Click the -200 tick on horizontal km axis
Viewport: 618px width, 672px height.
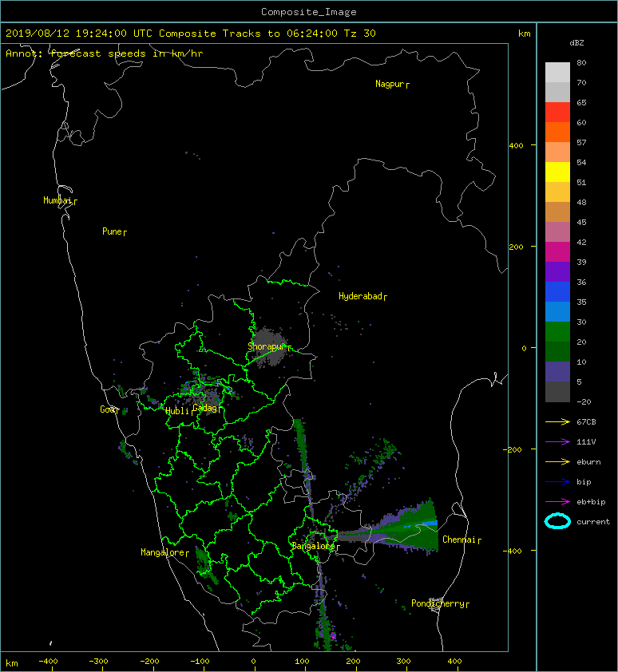click(x=149, y=662)
